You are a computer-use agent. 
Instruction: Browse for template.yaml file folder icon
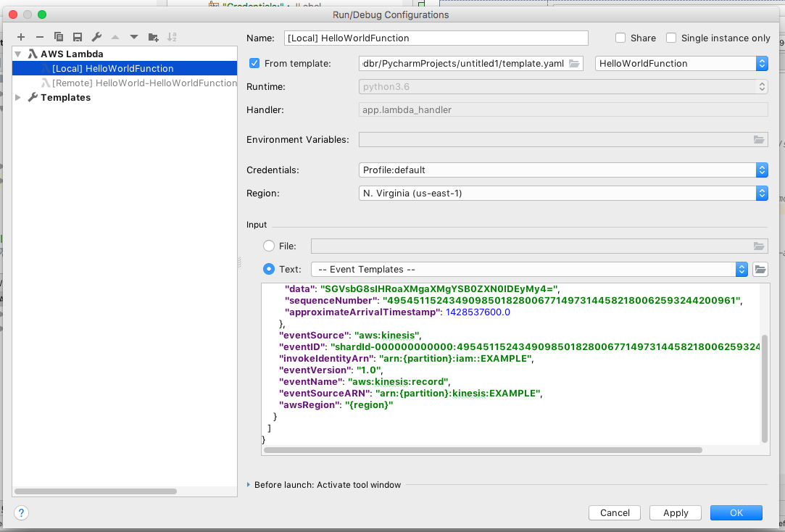tap(574, 64)
